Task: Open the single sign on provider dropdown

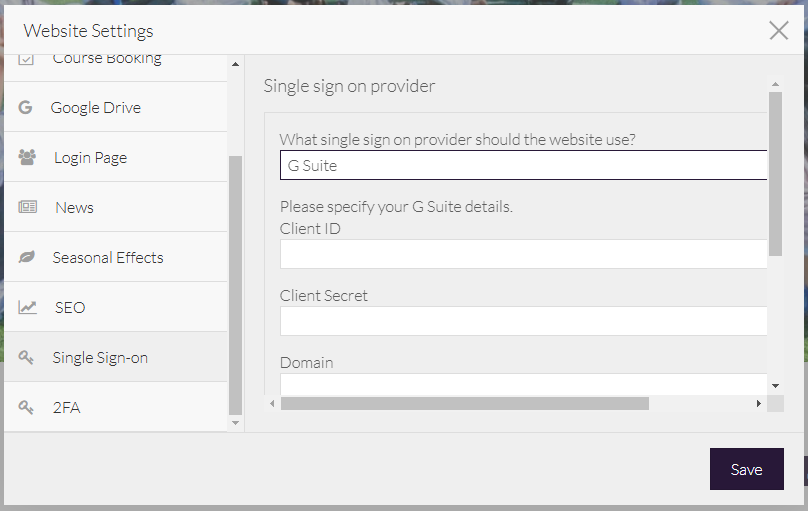Action: (523, 165)
